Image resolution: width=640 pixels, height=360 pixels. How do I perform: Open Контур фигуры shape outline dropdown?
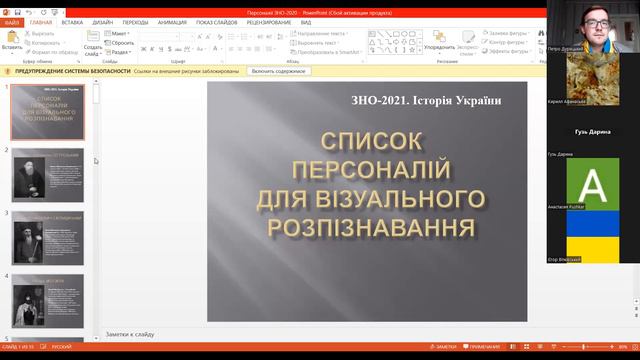click(x=504, y=42)
